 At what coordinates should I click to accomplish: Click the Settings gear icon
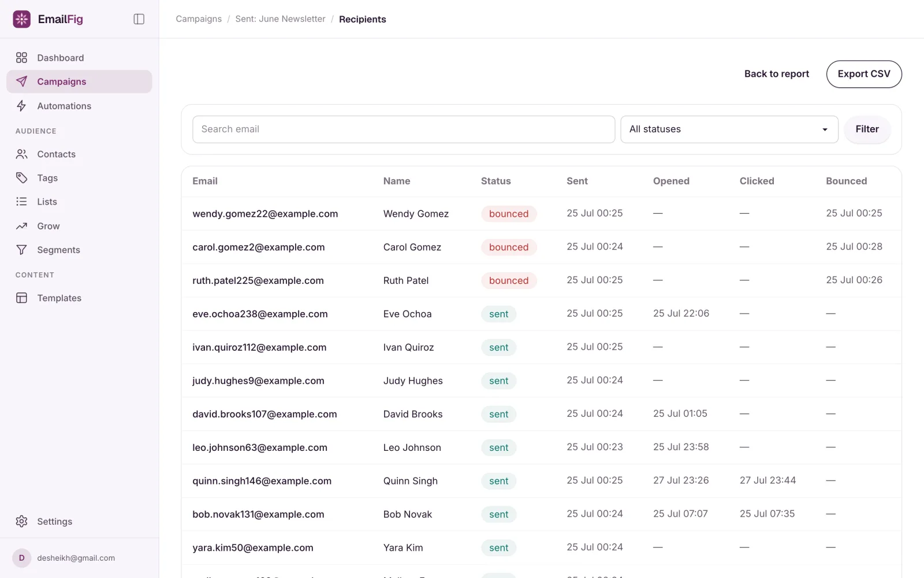[21, 521]
